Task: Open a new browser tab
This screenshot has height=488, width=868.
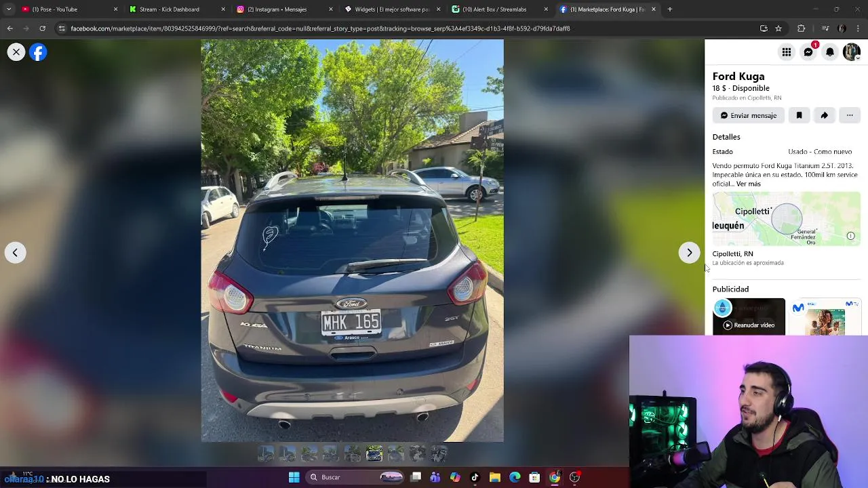Action: (x=670, y=9)
